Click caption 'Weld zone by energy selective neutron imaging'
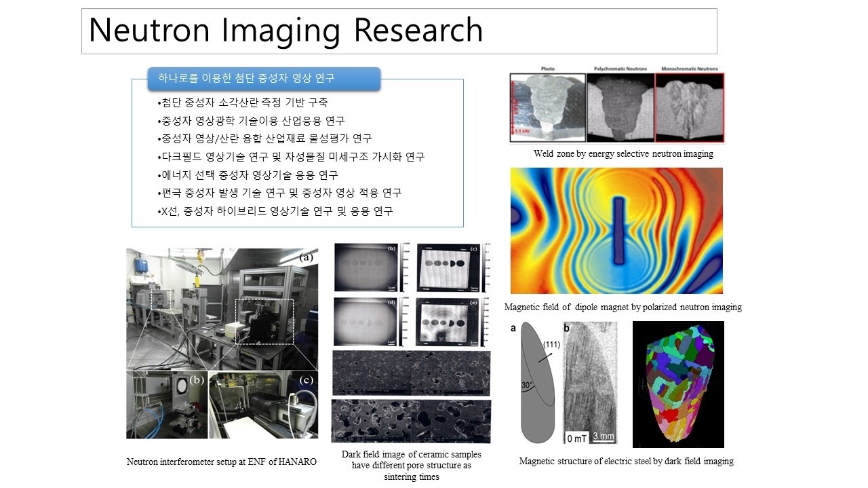The width and height of the screenshot is (868, 488). (x=623, y=154)
